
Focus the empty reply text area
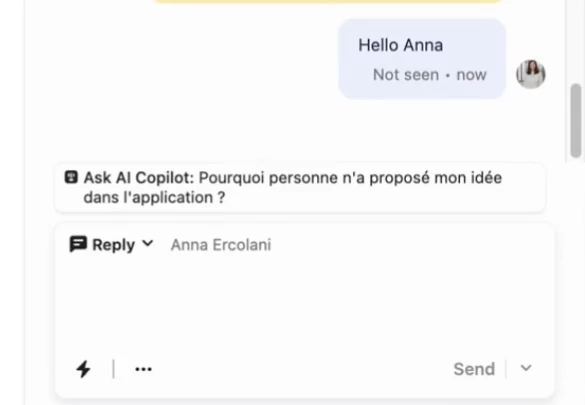click(x=304, y=304)
